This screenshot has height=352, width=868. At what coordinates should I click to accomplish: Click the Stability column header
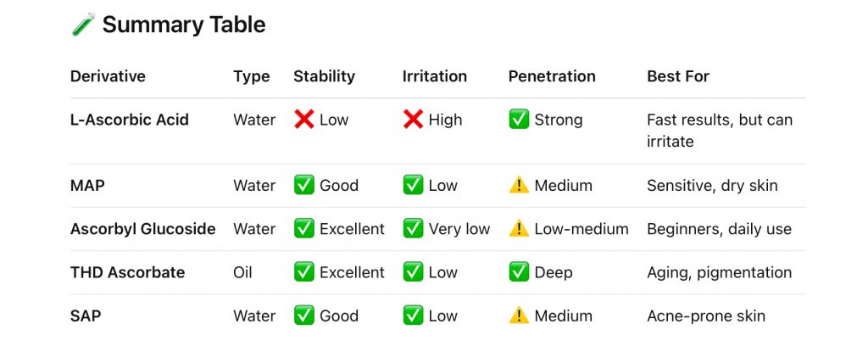point(325,76)
